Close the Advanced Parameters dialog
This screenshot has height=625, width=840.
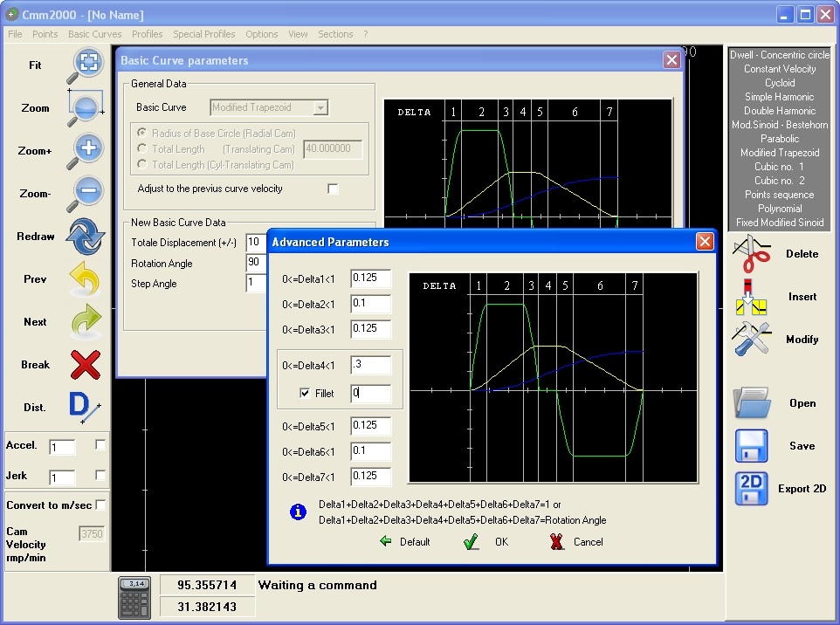(705, 242)
